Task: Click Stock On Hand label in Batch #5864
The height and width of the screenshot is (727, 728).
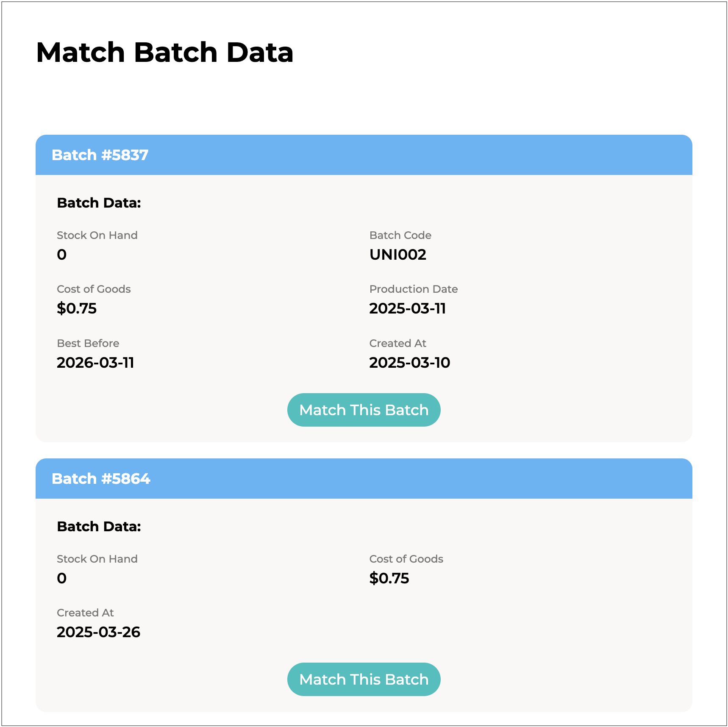Action: click(x=97, y=559)
